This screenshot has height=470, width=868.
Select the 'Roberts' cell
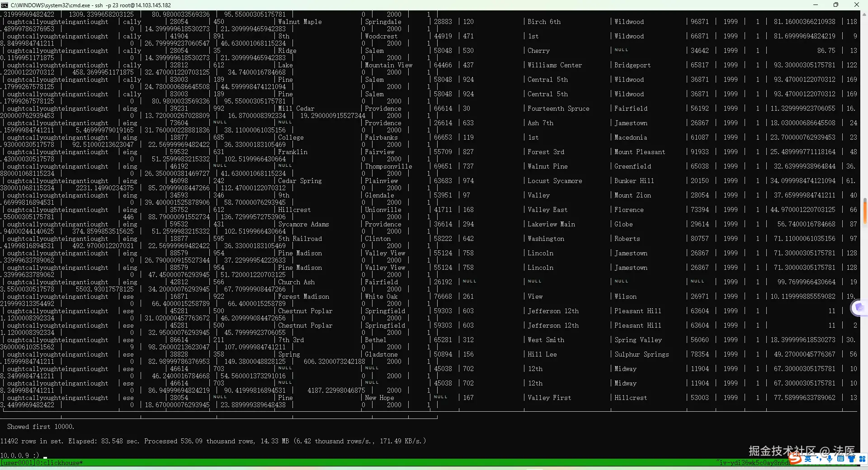click(x=627, y=239)
